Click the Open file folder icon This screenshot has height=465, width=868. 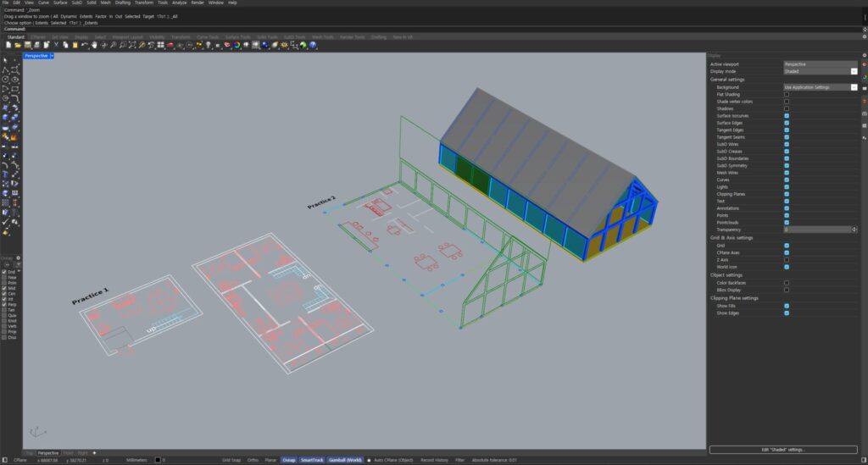tap(17, 45)
